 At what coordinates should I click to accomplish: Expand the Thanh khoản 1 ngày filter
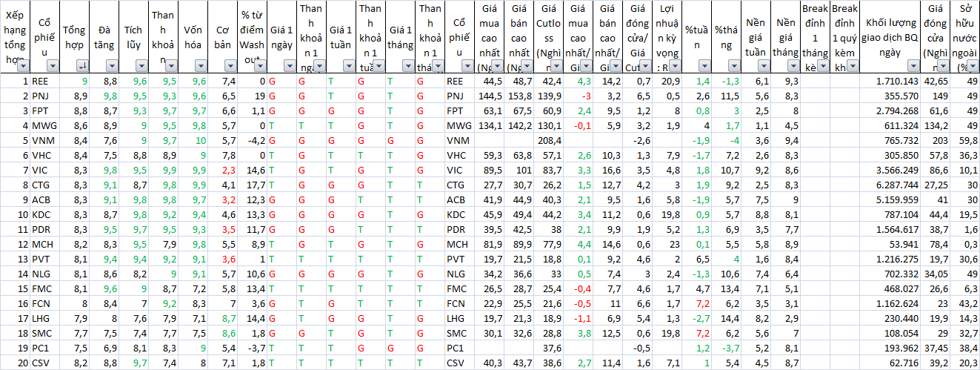coord(319,67)
